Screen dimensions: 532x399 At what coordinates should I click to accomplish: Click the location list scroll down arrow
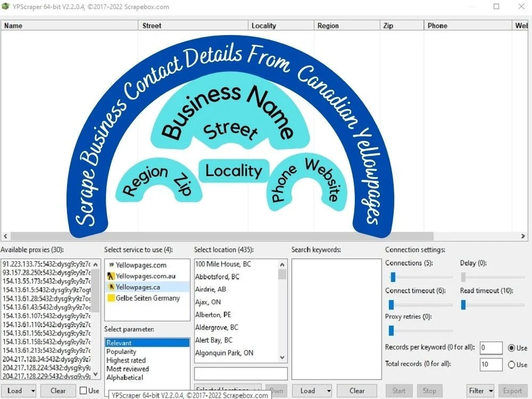click(x=282, y=358)
